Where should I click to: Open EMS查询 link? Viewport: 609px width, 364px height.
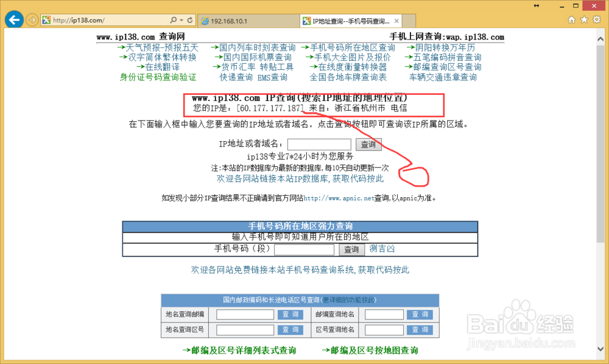272,77
